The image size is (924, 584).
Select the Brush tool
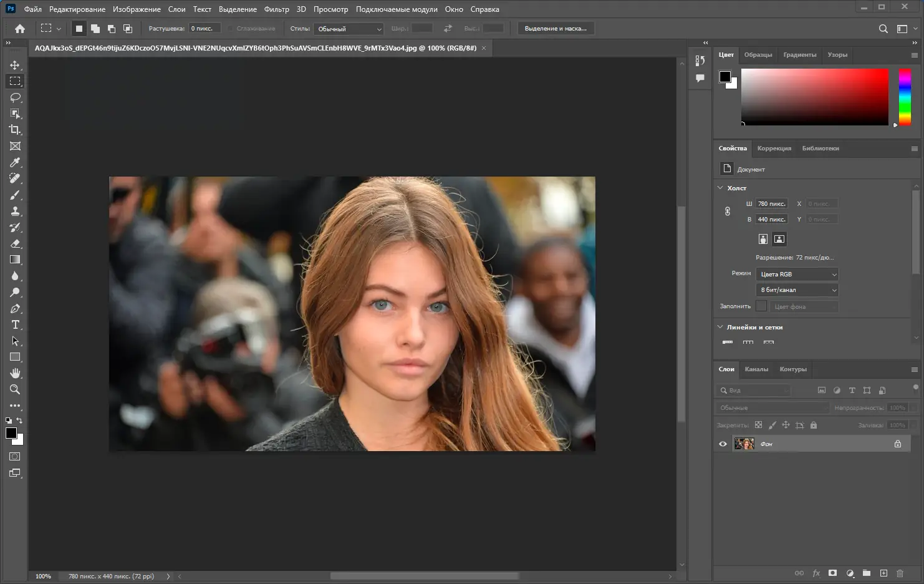15,195
